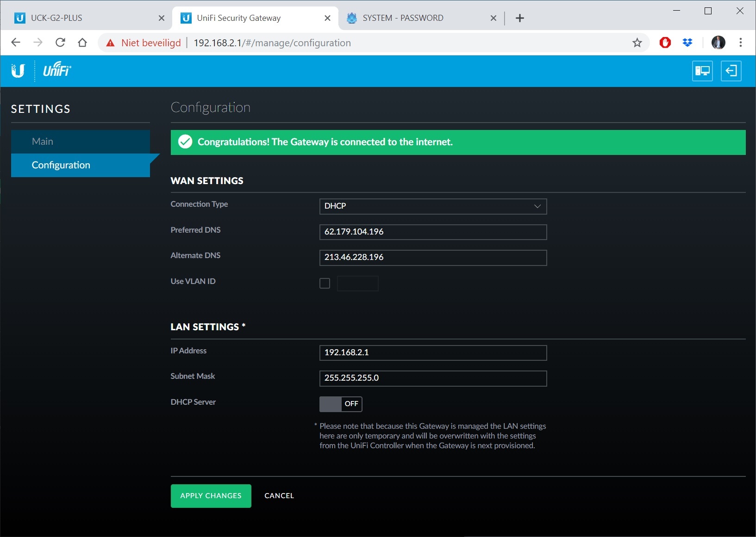The image size is (756, 537).
Task: Open the Dropbox extension icon
Action: pos(687,43)
